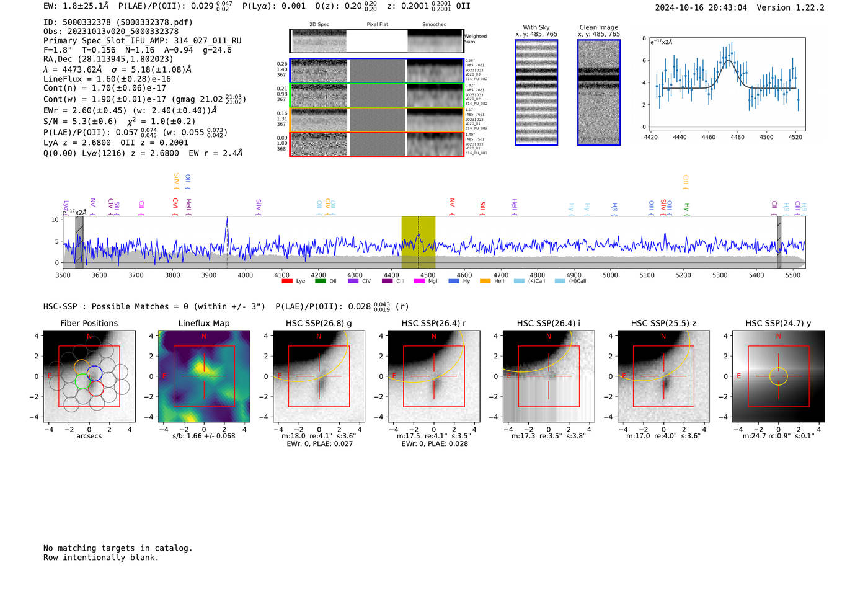Click the "s/b: 1.66 +/- 0.068" caption
868x591 pixels.
point(204,436)
